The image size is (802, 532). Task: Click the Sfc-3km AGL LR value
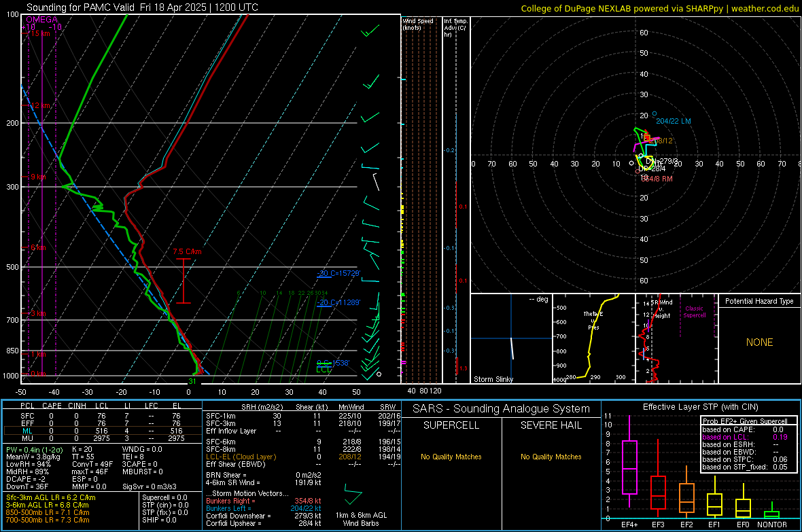click(51, 497)
